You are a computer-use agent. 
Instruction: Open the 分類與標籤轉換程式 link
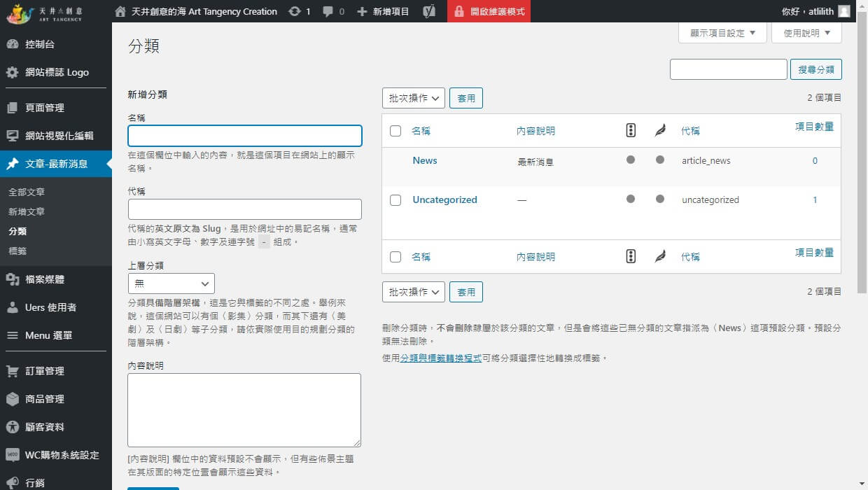click(x=441, y=358)
